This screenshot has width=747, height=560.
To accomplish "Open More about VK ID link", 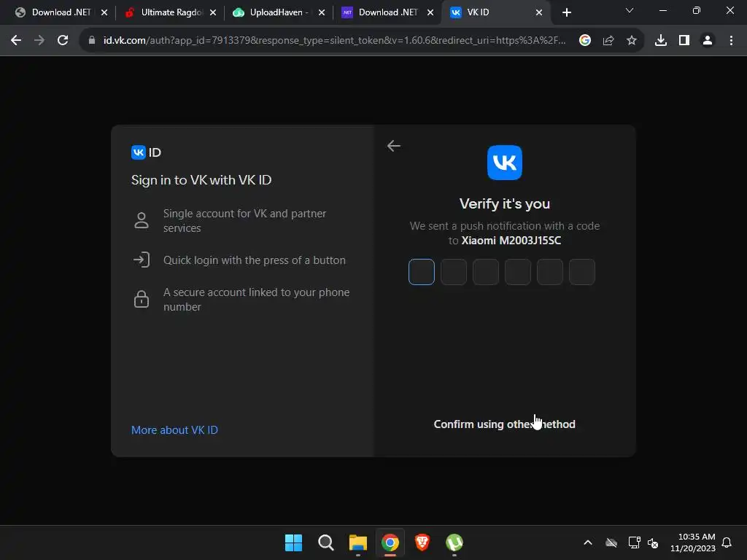I will [x=174, y=430].
